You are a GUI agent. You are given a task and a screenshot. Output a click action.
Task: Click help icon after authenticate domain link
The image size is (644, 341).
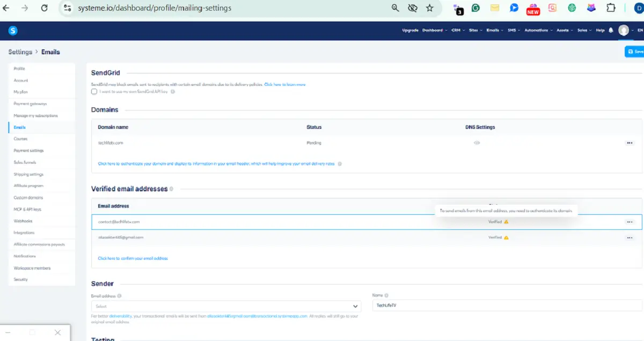(x=340, y=164)
